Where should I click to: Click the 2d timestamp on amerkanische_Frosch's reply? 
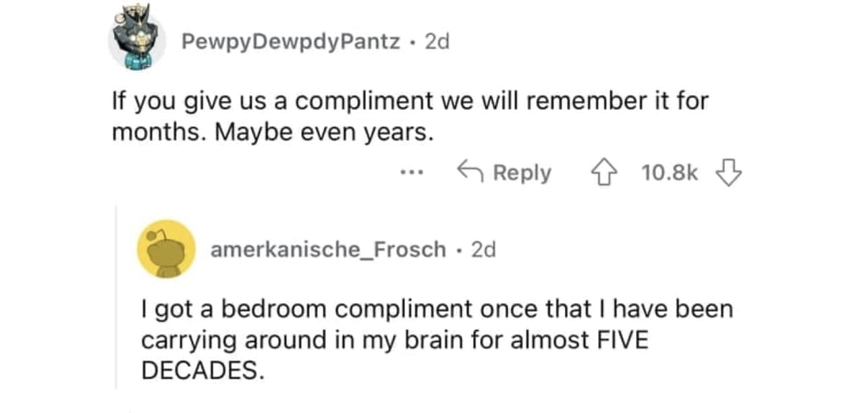point(483,250)
